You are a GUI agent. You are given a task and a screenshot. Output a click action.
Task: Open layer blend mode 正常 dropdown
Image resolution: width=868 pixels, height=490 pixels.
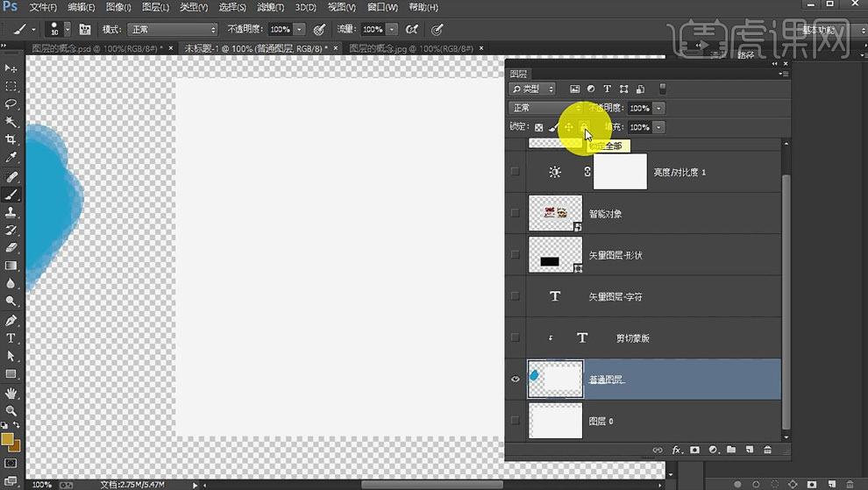click(x=546, y=108)
